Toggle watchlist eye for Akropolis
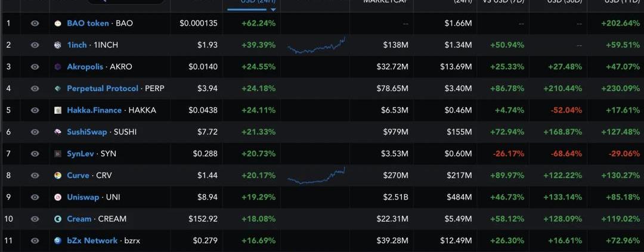 click(x=35, y=67)
